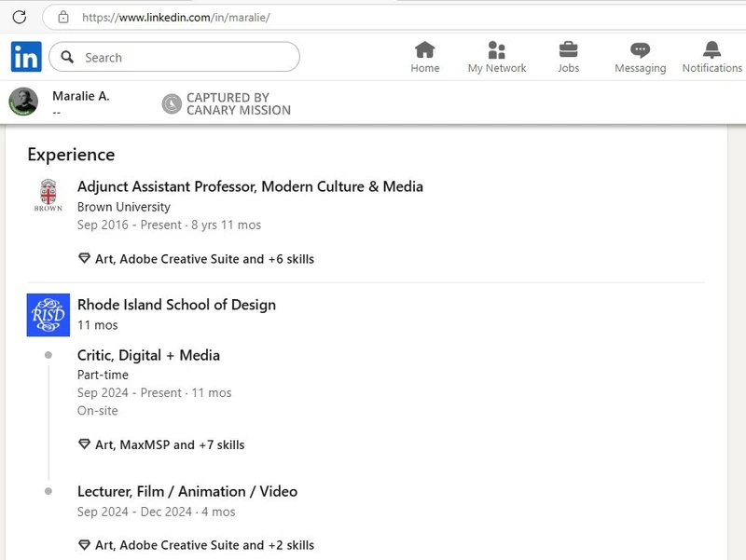Click Home label in navigation

click(425, 68)
